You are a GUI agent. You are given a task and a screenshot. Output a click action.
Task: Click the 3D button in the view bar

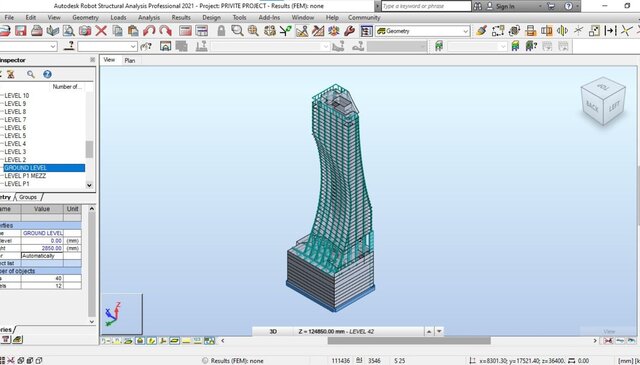click(273, 332)
